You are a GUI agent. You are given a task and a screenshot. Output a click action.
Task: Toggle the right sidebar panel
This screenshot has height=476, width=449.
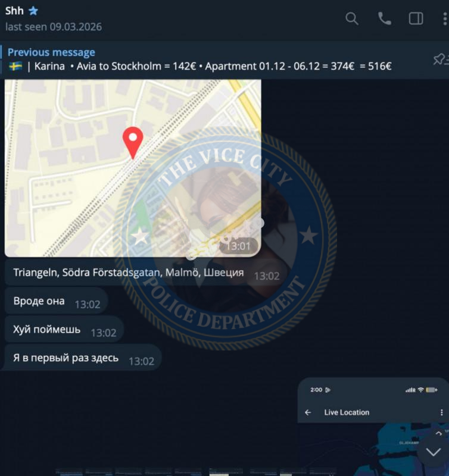(x=416, y=18)
